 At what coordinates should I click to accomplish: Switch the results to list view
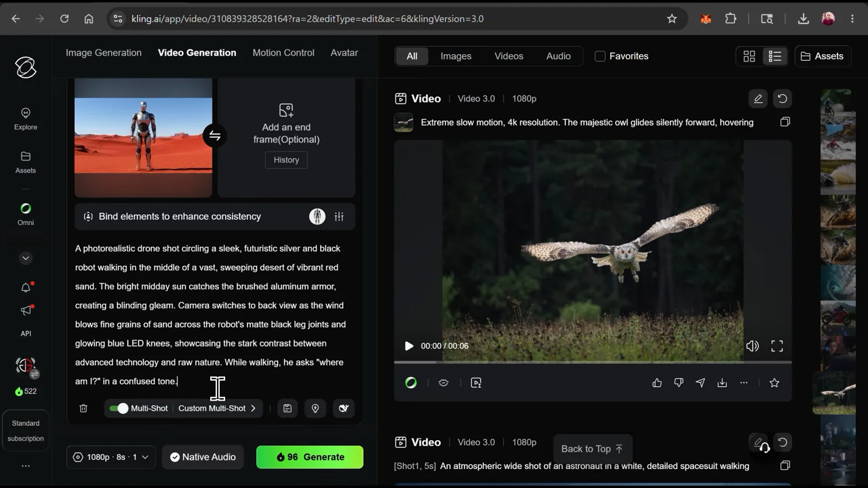[x=775, y=56]
